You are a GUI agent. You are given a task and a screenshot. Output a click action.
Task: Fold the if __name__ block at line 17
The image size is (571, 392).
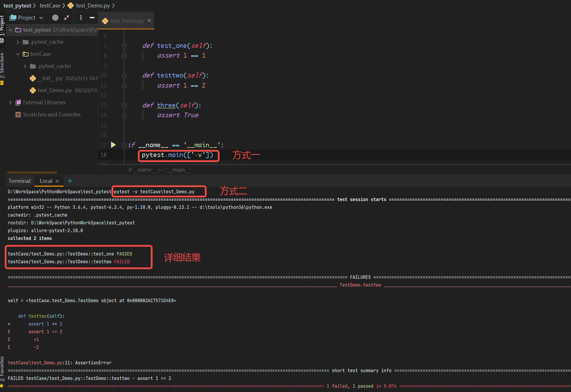[124, 145]
